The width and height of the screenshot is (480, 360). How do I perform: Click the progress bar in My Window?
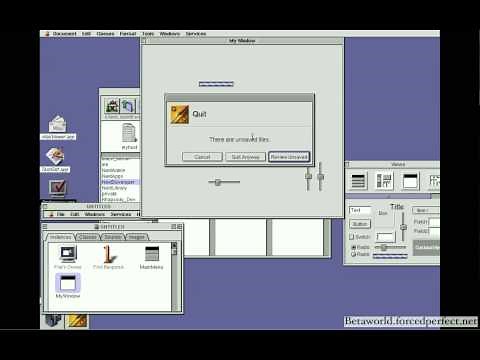pyautogui.click(x=216, y=84)
